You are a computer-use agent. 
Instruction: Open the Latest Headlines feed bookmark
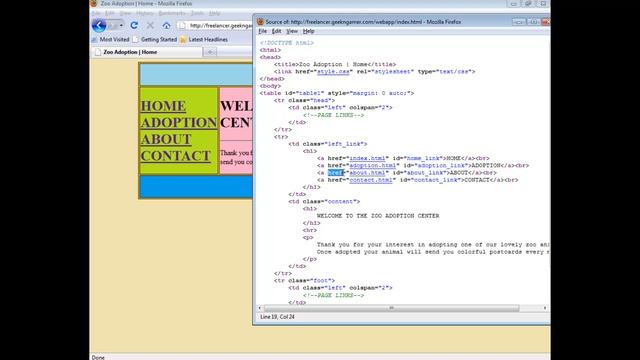click(x=204, y=40)
